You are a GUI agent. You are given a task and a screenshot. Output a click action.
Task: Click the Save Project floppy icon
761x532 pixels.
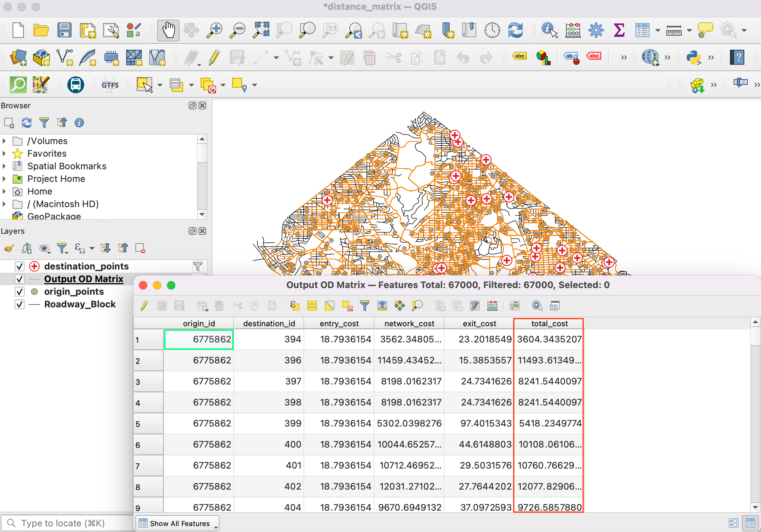click(x=65, y=30)
